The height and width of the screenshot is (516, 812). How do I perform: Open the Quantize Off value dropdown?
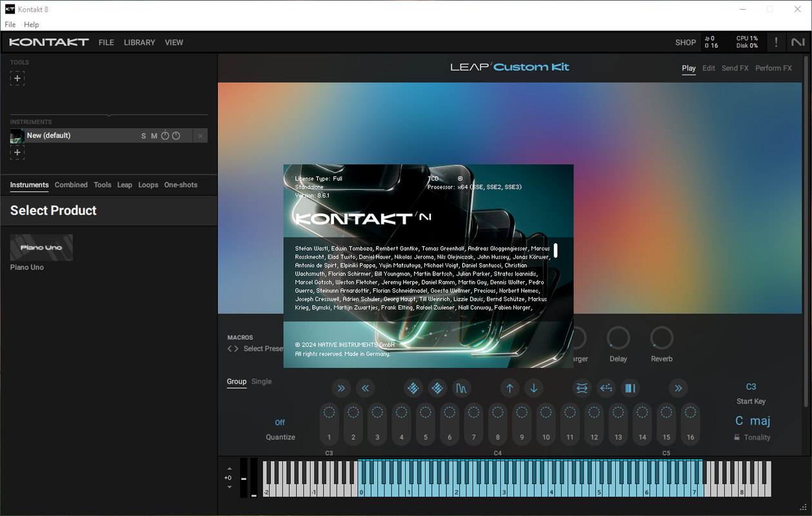point(280,422)
